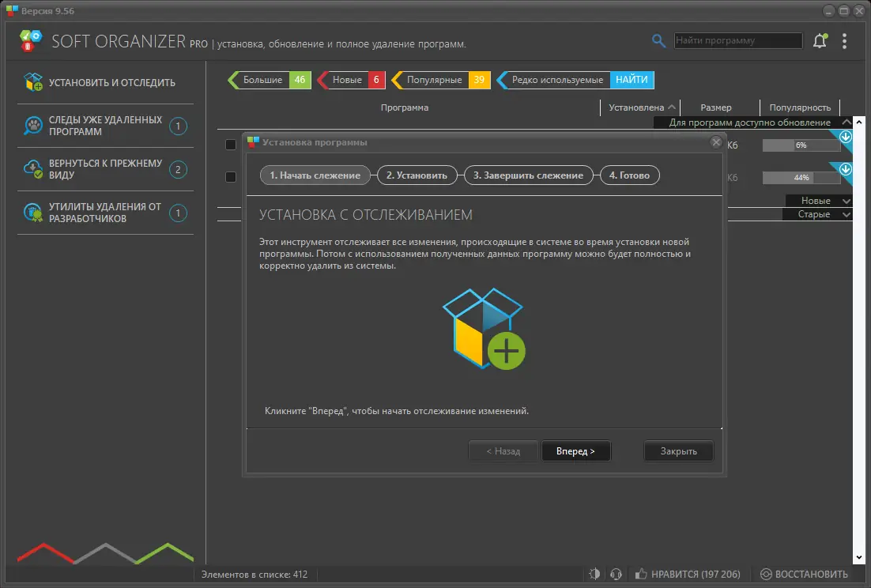
Task: Select the Большие filter tag
Action: (x=262, y=80)
